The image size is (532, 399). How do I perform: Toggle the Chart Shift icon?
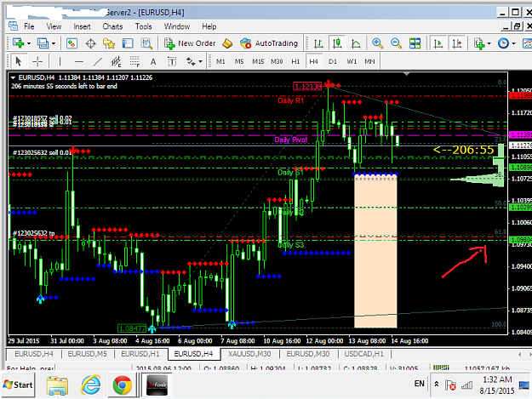coord(457,43)
